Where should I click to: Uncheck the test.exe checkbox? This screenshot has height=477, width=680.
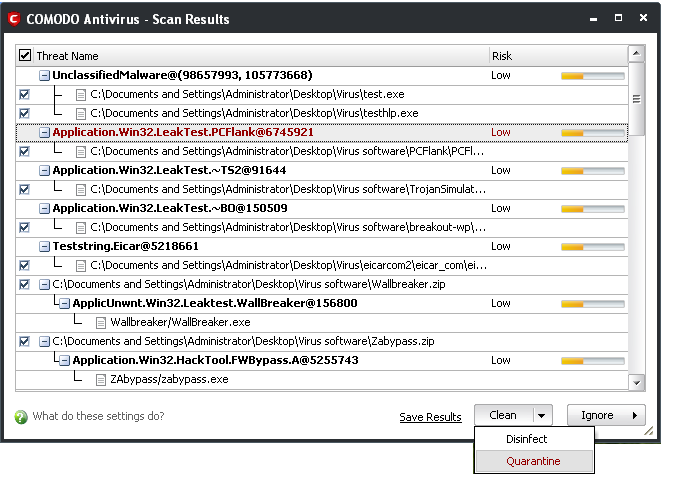coord(24,94)
